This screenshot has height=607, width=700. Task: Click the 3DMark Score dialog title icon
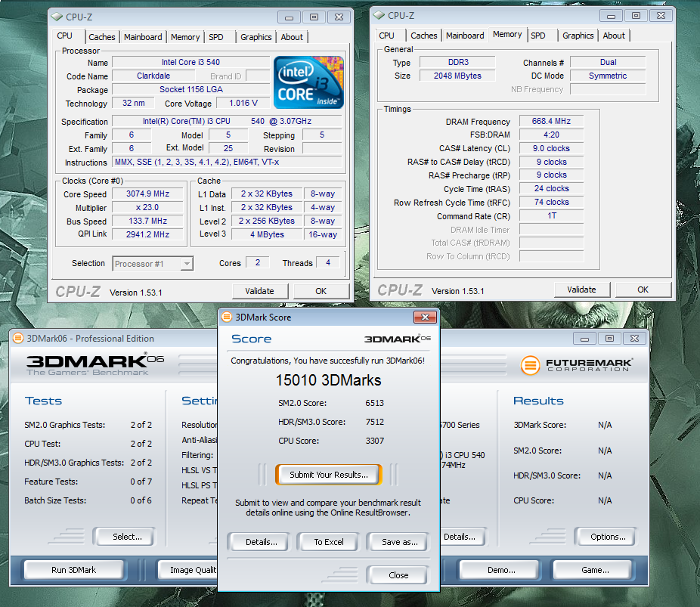click(x=227, y=317)
